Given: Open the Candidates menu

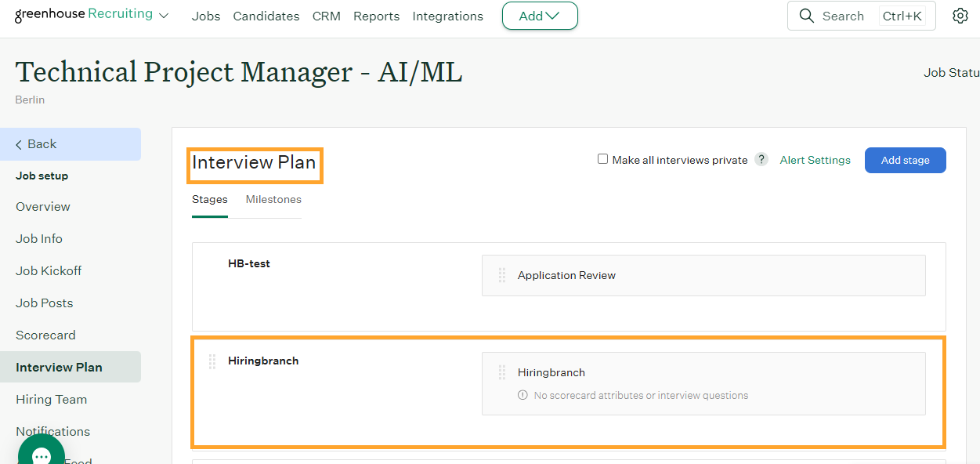Looking at the screenshot, I should tap(266, 16).
